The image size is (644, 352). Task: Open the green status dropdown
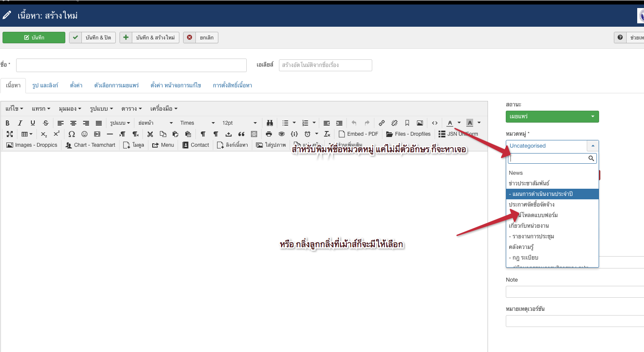[552, 117]
